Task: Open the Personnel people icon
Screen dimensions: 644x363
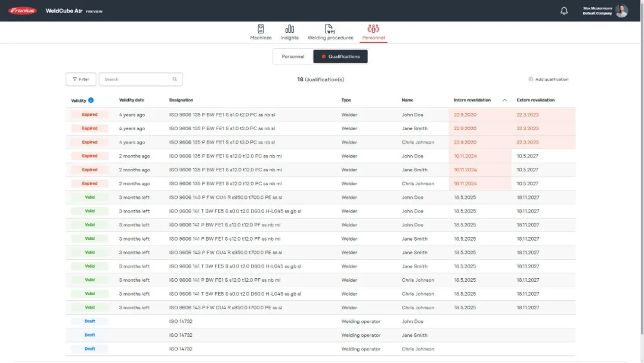Action: click(373, 29)
